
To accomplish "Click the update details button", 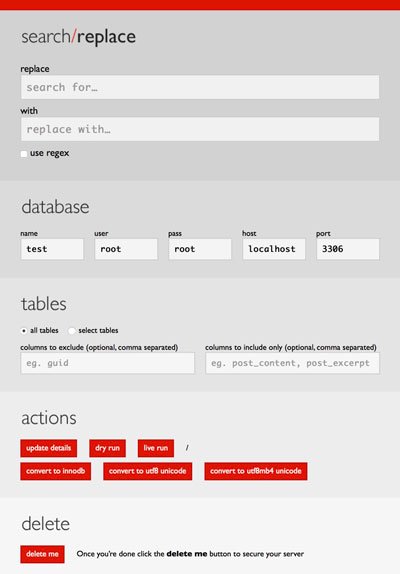I will pos(49,448).
